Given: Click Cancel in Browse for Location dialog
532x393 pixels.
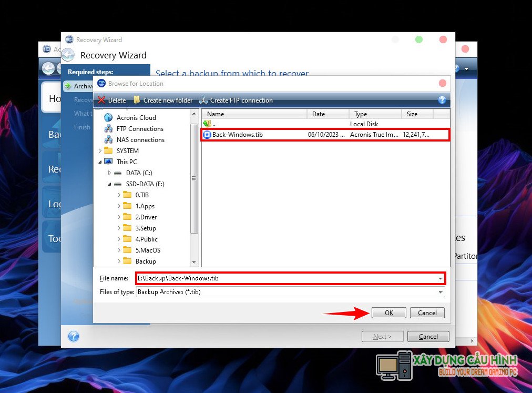Looking at the screenshot, I should 427,313.
